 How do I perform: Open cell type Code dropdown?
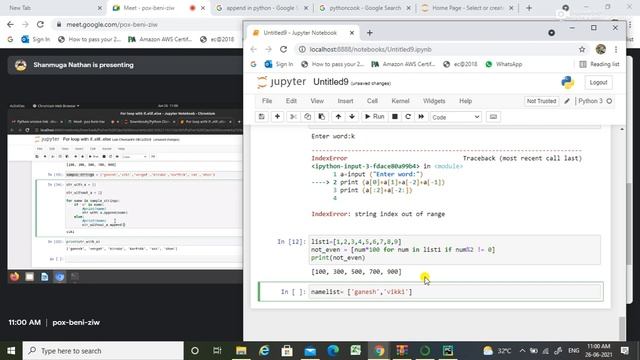456,117
